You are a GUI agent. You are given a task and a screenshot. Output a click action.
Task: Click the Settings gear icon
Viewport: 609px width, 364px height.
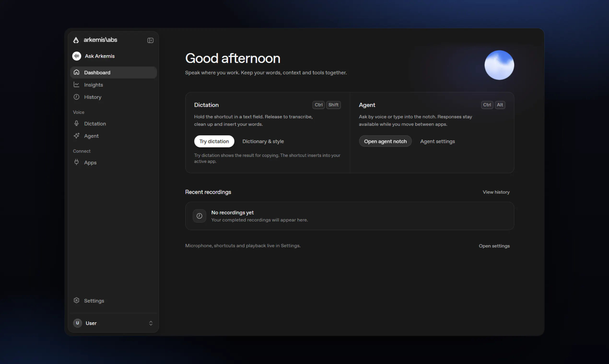pyautogui.click(x=76, y=301)
